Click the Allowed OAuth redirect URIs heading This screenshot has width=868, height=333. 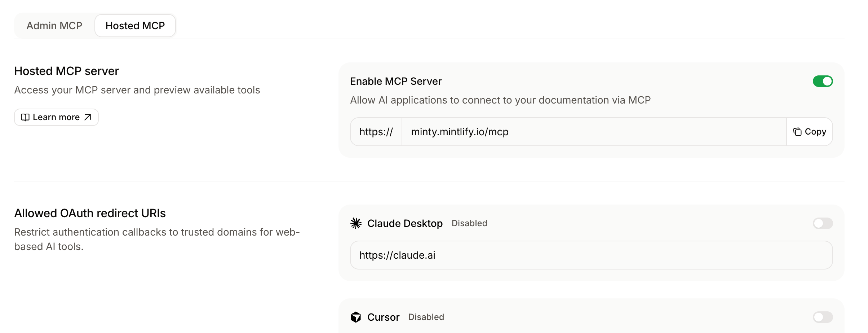click(x=90, y=213)
